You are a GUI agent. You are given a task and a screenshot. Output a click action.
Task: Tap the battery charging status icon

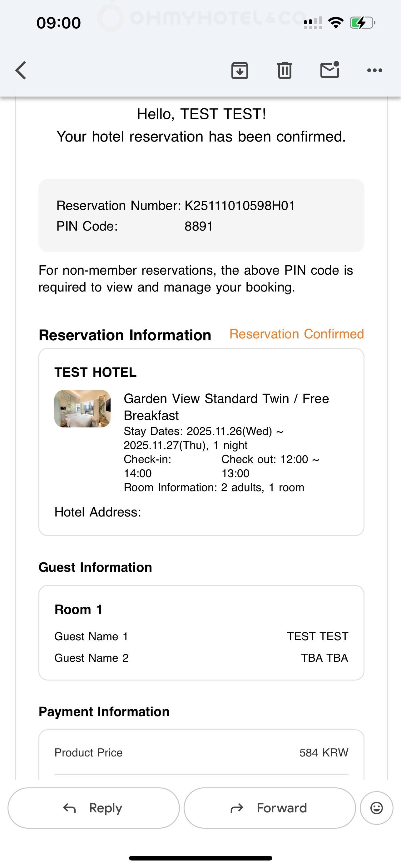coord(362,23)
